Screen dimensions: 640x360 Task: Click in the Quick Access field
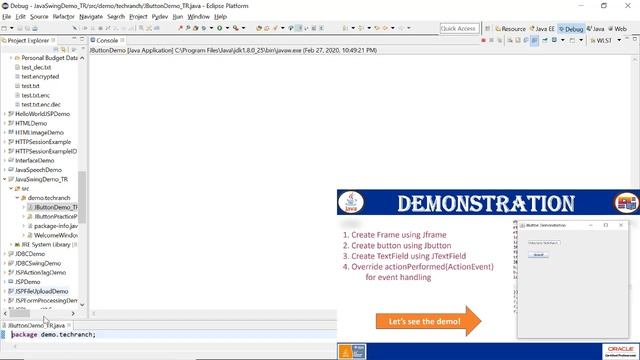(x=459, y=29)
